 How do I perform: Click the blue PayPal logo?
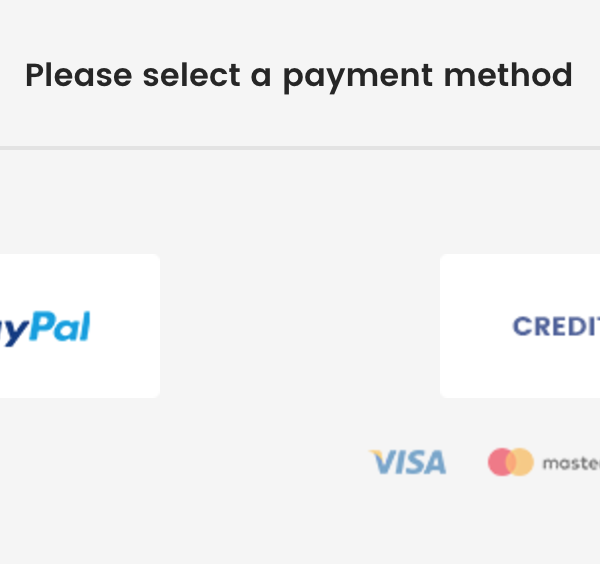coord(45,327)
